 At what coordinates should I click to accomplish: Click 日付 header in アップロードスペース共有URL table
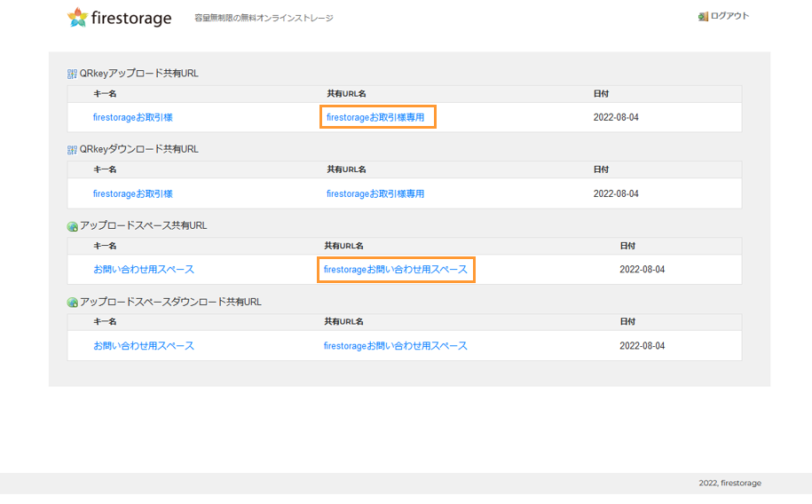tap(627, 246)
